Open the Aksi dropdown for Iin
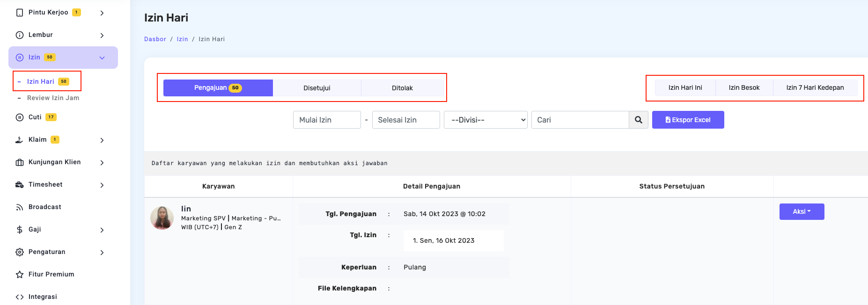 coord(802,211)
